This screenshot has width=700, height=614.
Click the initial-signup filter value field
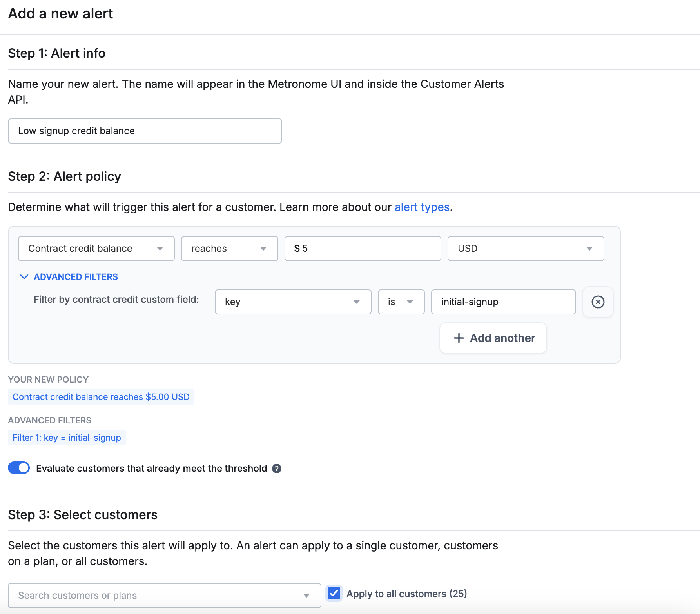pos(503,302)
